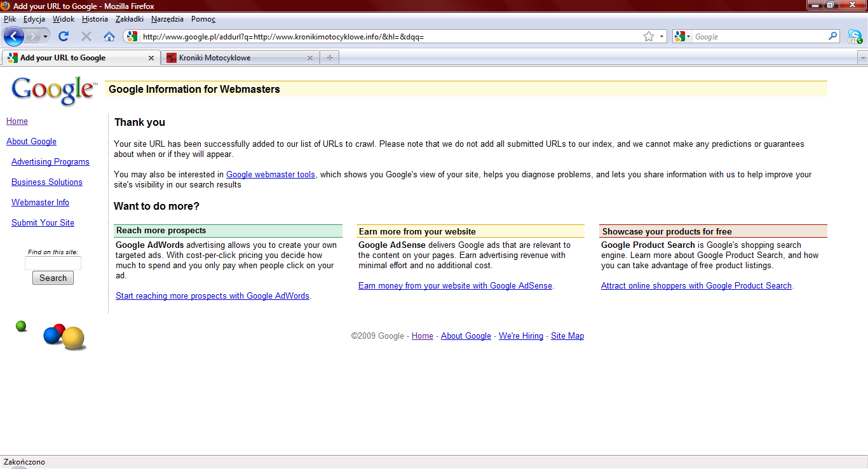Follow Start reaching more prospects with AdWords link

(x=212, y=296)
